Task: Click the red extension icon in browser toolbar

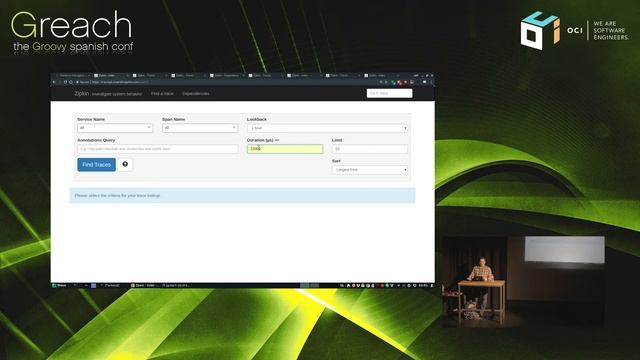Action: pos(405,82)
